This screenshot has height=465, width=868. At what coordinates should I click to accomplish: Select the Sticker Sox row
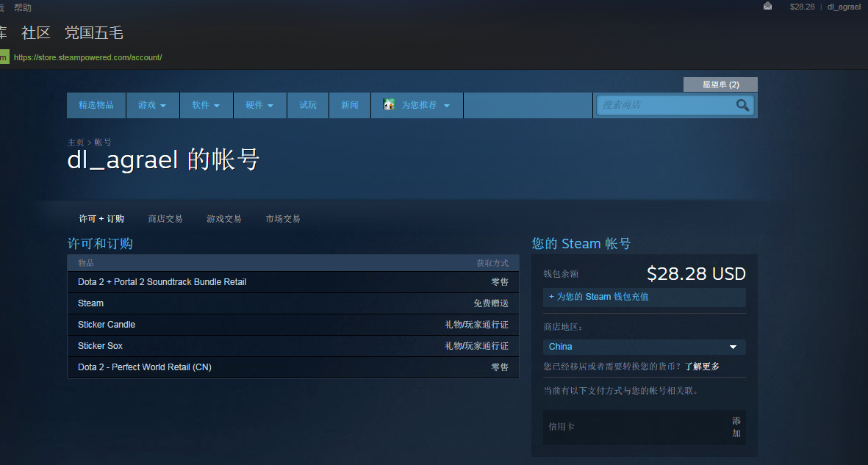(293, 346)
